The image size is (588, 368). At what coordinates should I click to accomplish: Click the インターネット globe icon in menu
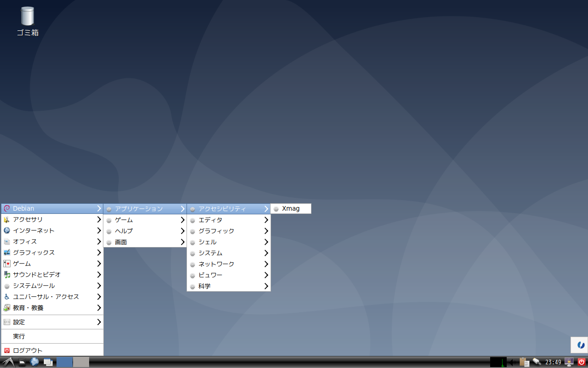(7, 231)
